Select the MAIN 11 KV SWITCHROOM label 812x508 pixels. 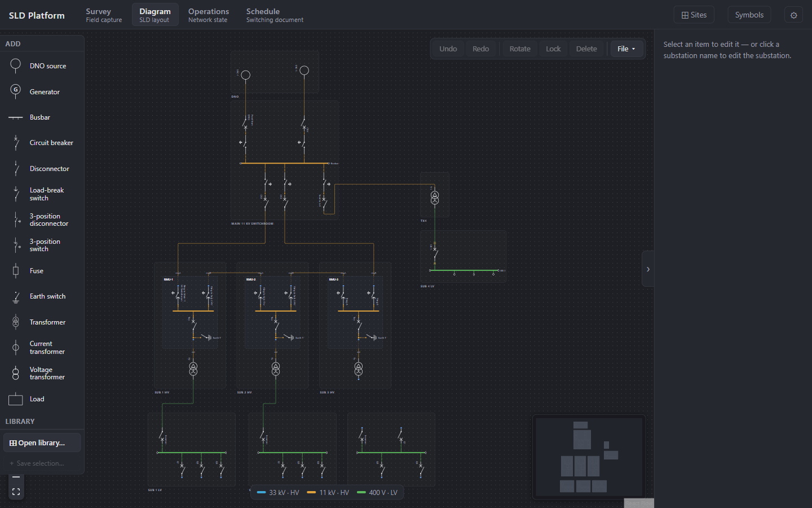pyautogui.click(x=252, y=224)
